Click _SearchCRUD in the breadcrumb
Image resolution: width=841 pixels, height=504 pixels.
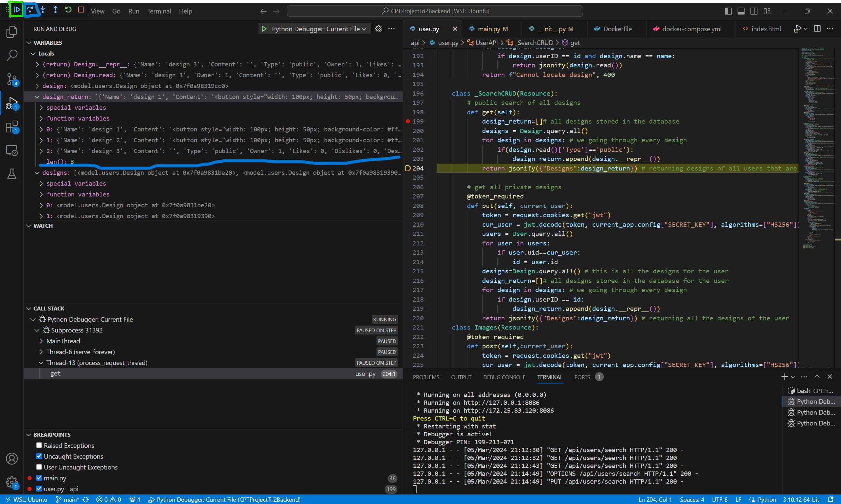point(534,42)
